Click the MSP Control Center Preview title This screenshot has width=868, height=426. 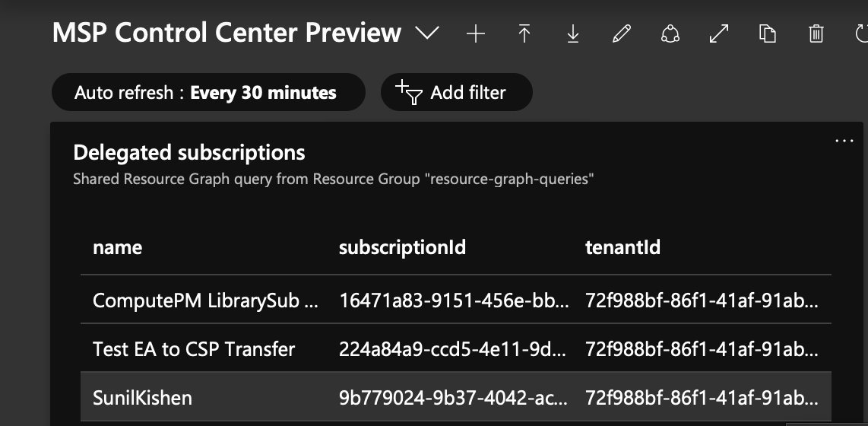[227, 33]
